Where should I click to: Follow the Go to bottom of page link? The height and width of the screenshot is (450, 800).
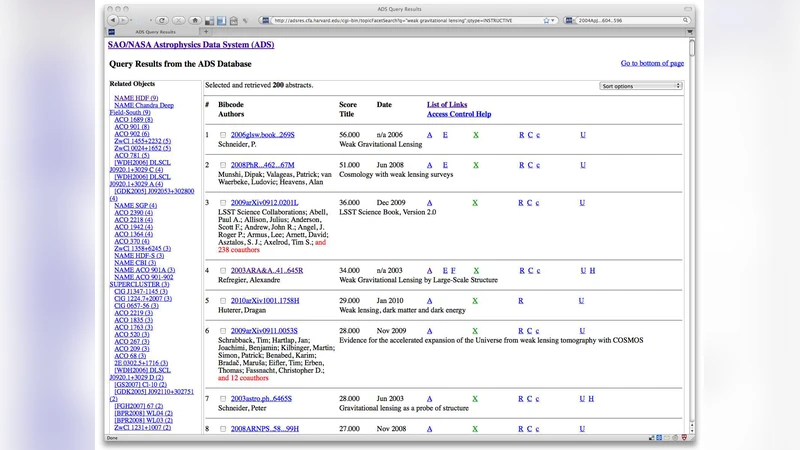(x=652, y=63)
